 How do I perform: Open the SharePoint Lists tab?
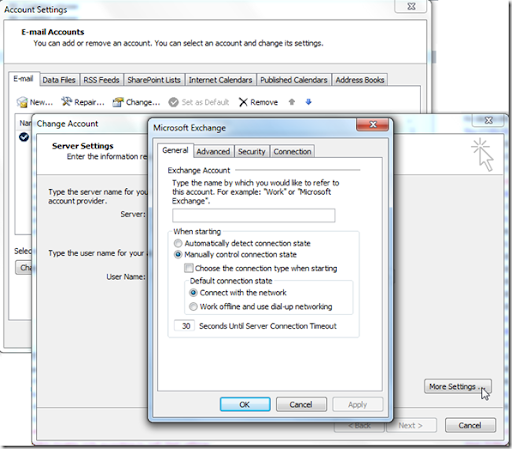tap(154, 80)
